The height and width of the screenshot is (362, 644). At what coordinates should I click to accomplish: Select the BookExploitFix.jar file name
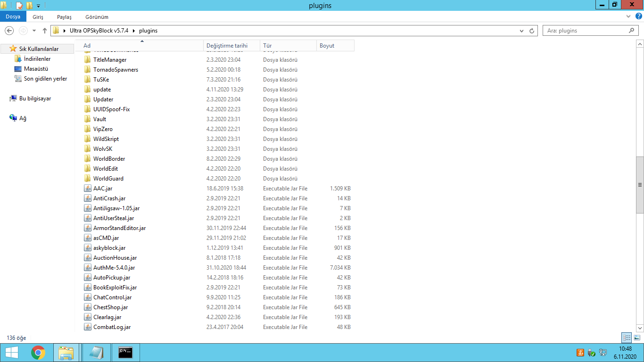(x=115, y=288)
